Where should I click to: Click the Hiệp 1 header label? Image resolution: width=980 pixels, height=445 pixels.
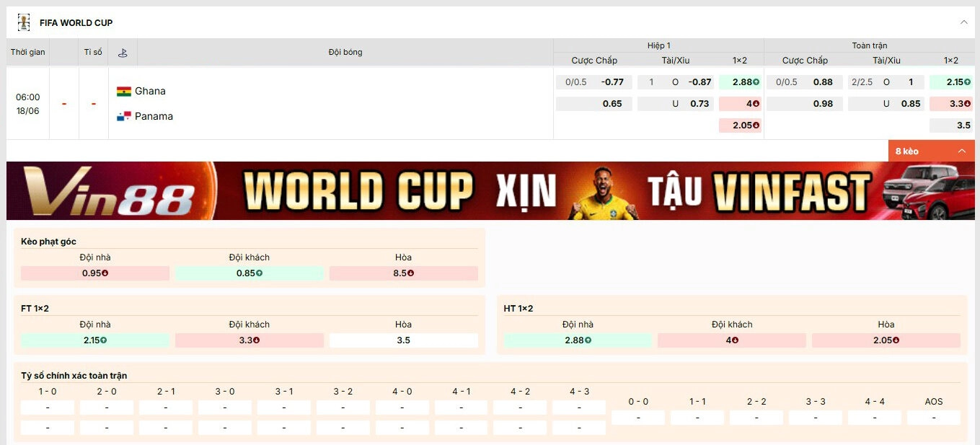(659, 45)
